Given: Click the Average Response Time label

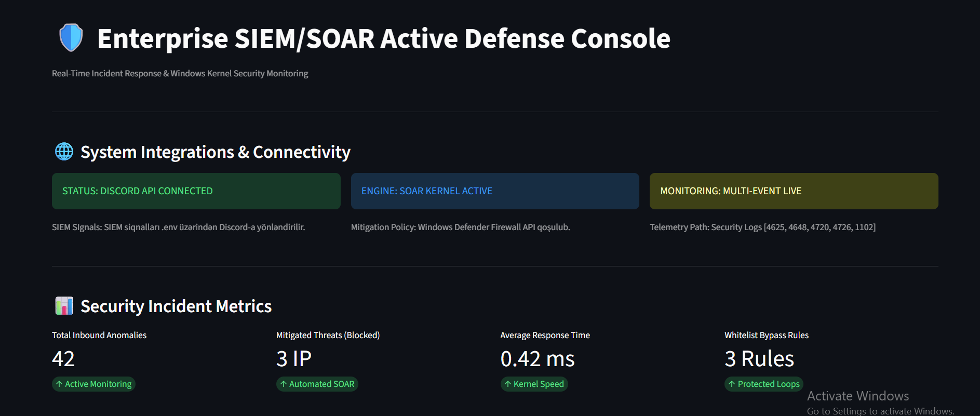Looking at the screenshot, I should [545, 336].
